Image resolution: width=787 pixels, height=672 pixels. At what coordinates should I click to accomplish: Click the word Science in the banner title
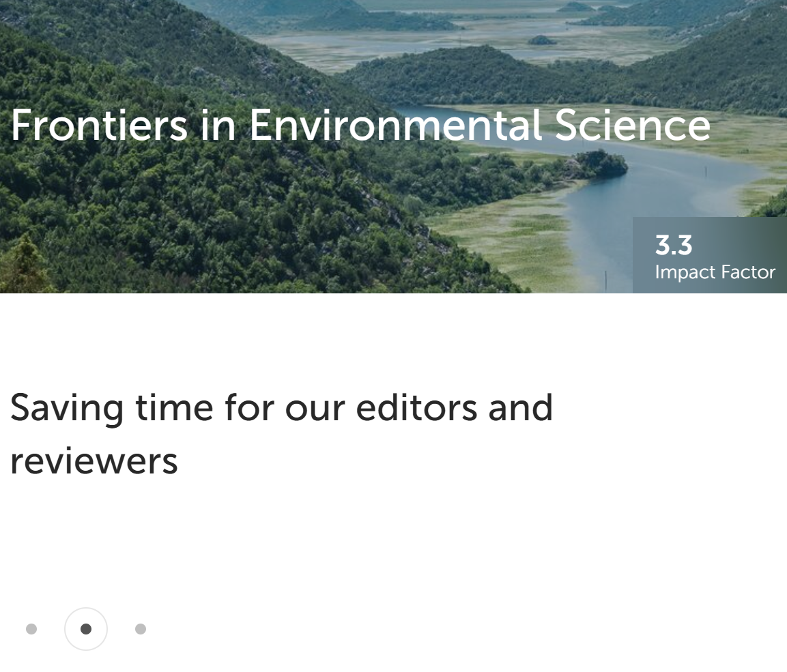632,126
